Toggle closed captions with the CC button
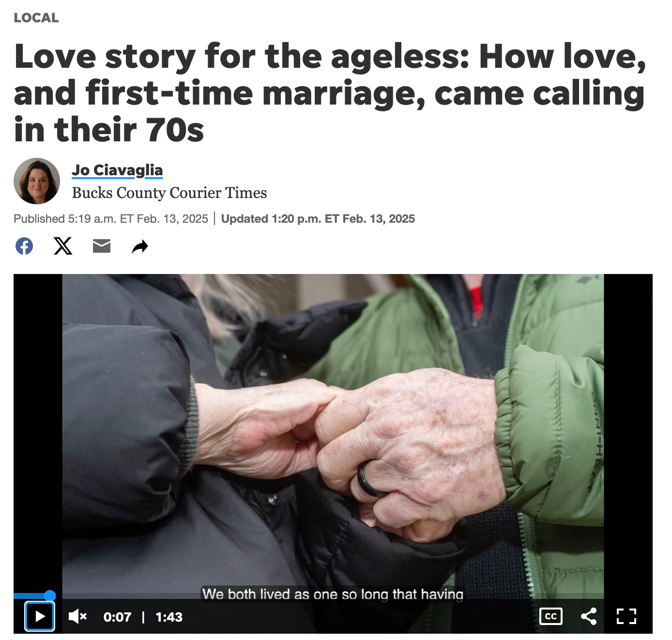The width and height of the screenshot is (672, 640). coord(551,616)
